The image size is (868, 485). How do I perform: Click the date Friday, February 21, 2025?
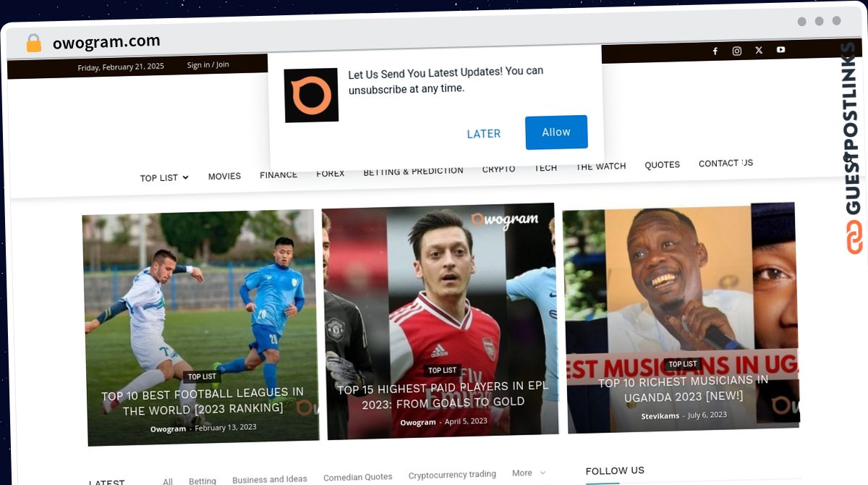click(121, 67)
